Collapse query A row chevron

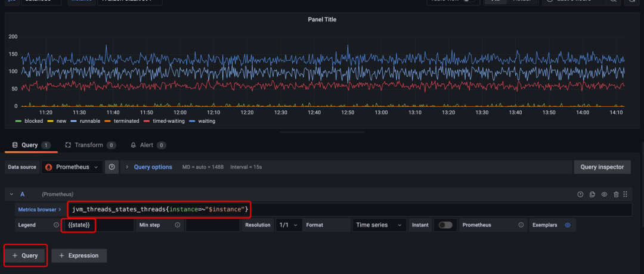(11, 194)
